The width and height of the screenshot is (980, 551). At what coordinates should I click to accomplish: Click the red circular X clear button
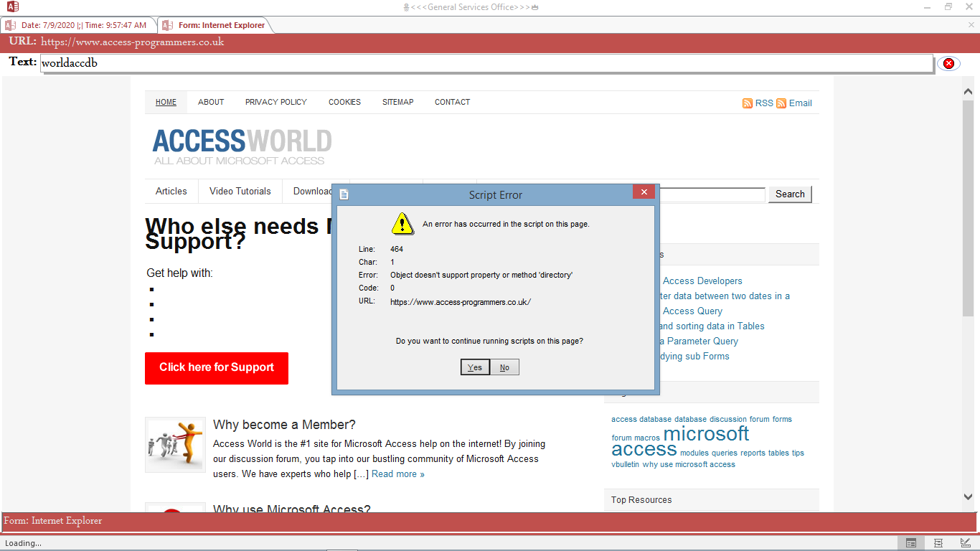(948, 64)
